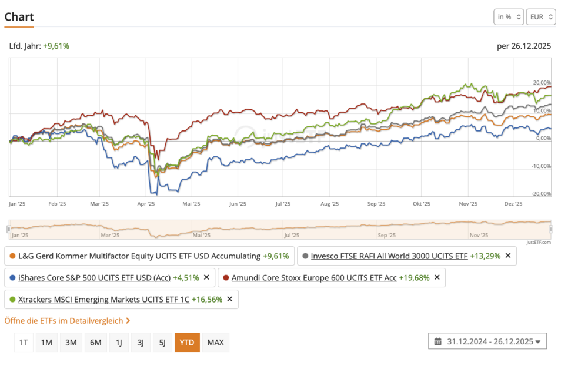Screen dimensions: 588x366
Task: Remove Invesco FTSE RAFI ETF from chart
Action: tap(507, 256)
